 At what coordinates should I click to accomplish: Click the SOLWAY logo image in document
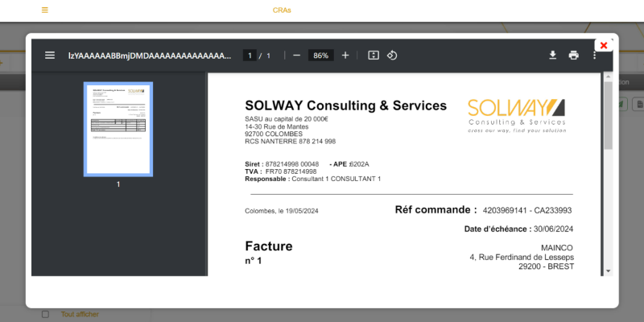tap(517, 115)
